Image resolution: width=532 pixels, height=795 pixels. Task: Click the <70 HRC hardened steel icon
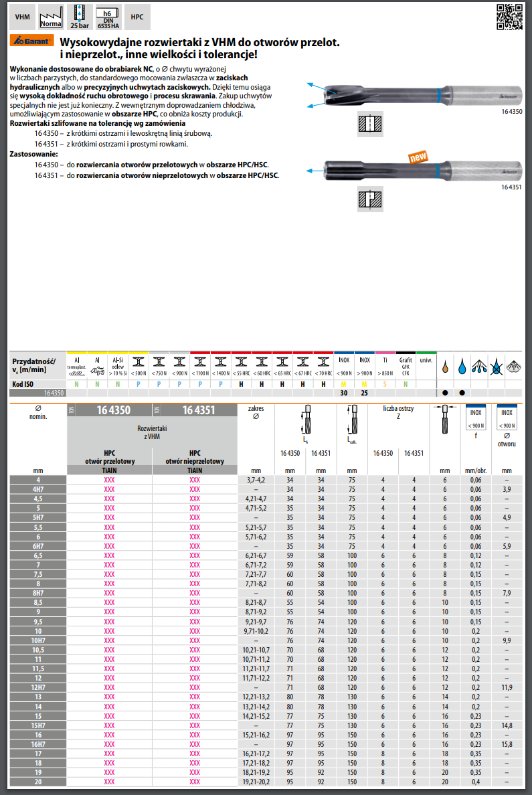[324, 366]
